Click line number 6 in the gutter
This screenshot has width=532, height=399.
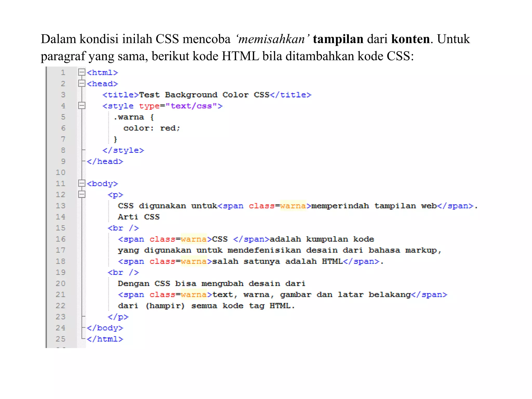[63, 128]
